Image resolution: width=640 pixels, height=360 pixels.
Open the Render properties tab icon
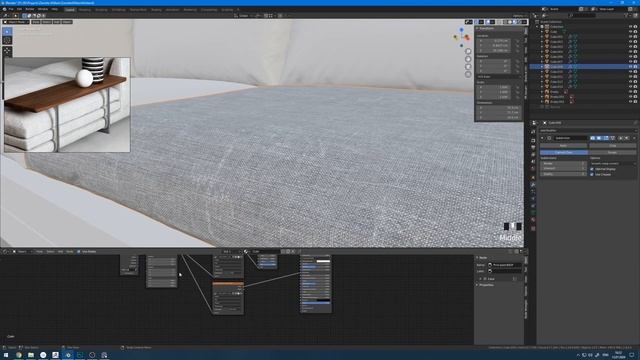pos(533,140)
